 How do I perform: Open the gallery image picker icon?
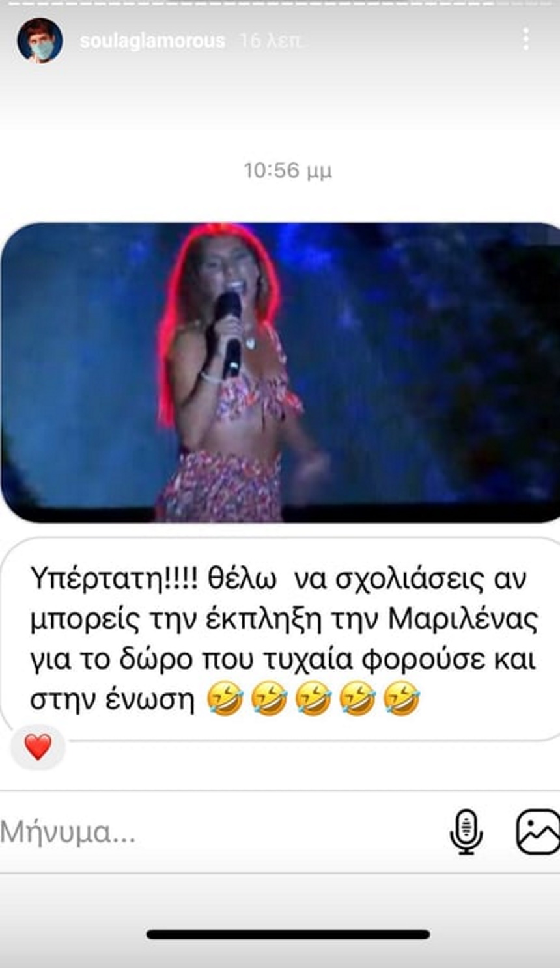click(539, 832)
